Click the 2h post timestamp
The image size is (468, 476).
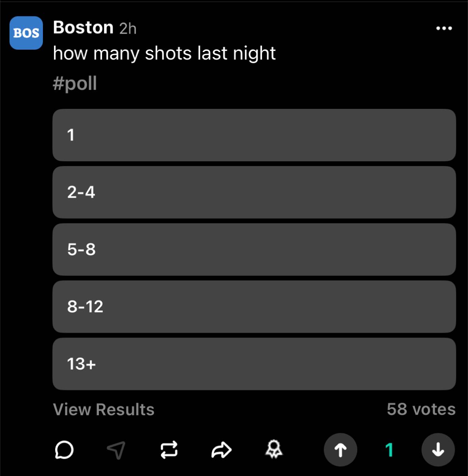pos(128,29)
